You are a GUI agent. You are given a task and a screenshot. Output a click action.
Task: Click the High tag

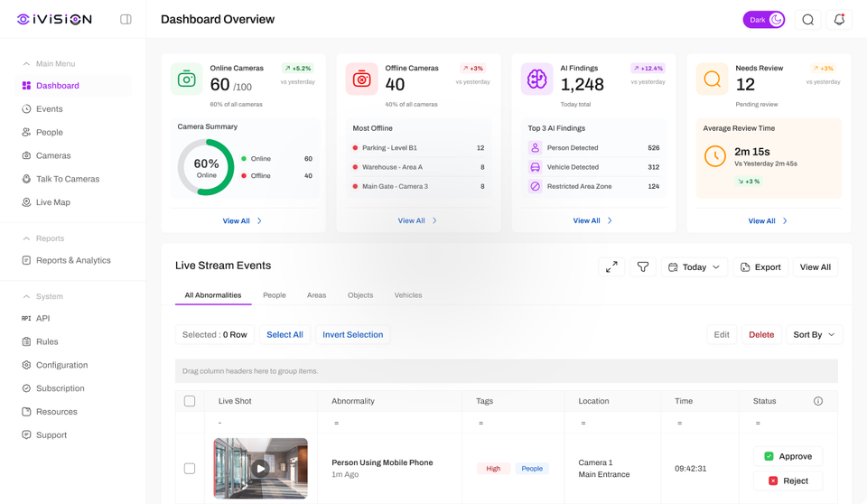[493, 469]
